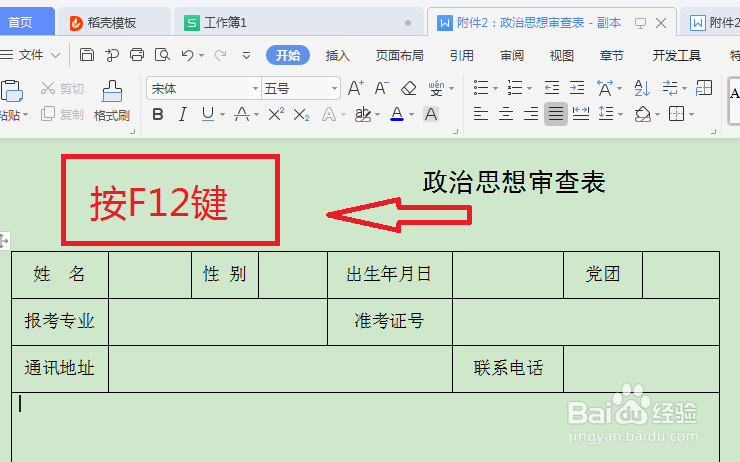
Task: Open the 引用 ribbon tab
Action: pyautogui.click(x=462, y=55)
